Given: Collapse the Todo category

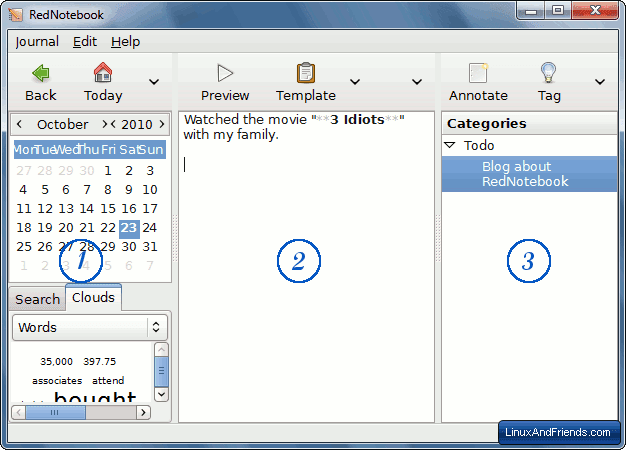Looking at the screenshot, I should point(450,145).
